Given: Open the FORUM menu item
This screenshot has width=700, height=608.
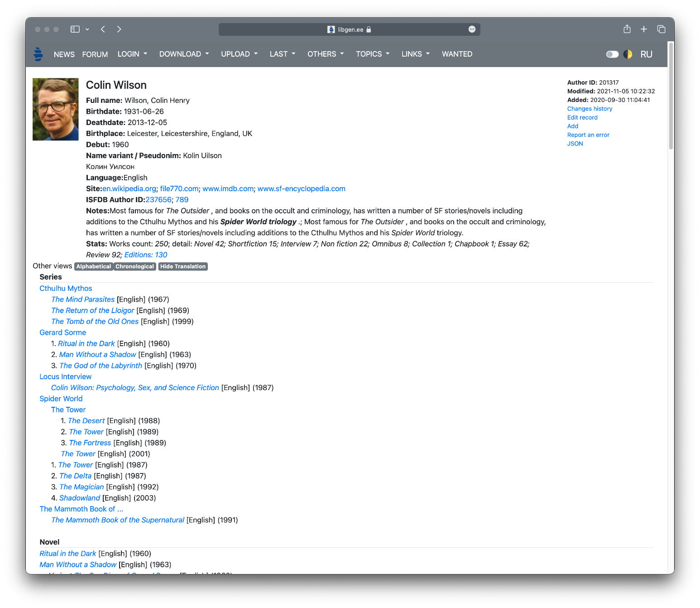Looking at the screenshot, I should click(95, 54).
